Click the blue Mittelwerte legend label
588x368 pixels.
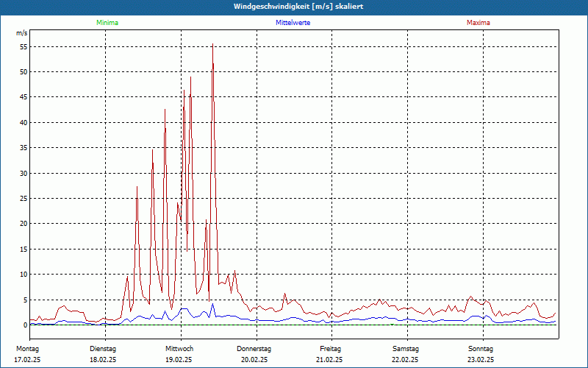(x=293, y=23)
